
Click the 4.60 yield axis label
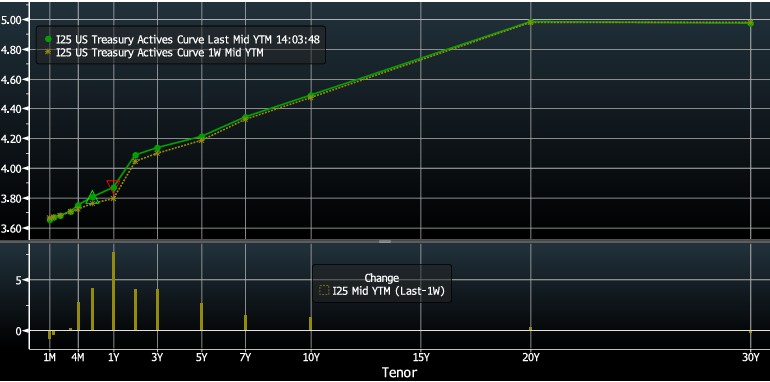(x=12, y=79)
